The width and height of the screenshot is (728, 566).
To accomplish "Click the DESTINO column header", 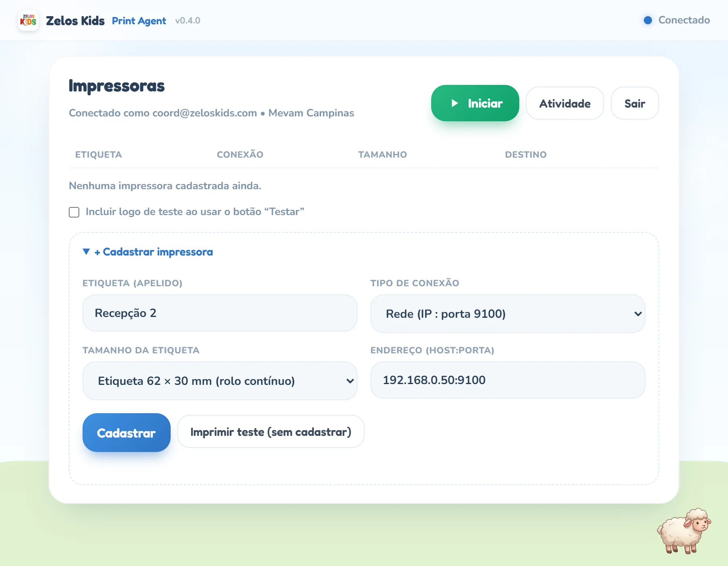I will (525, 154).
